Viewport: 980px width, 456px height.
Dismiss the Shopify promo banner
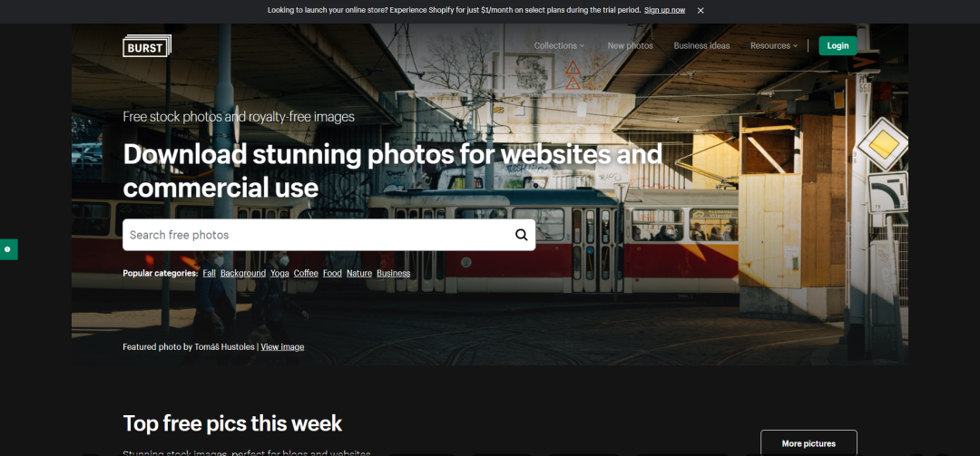(x=701, y=10)
